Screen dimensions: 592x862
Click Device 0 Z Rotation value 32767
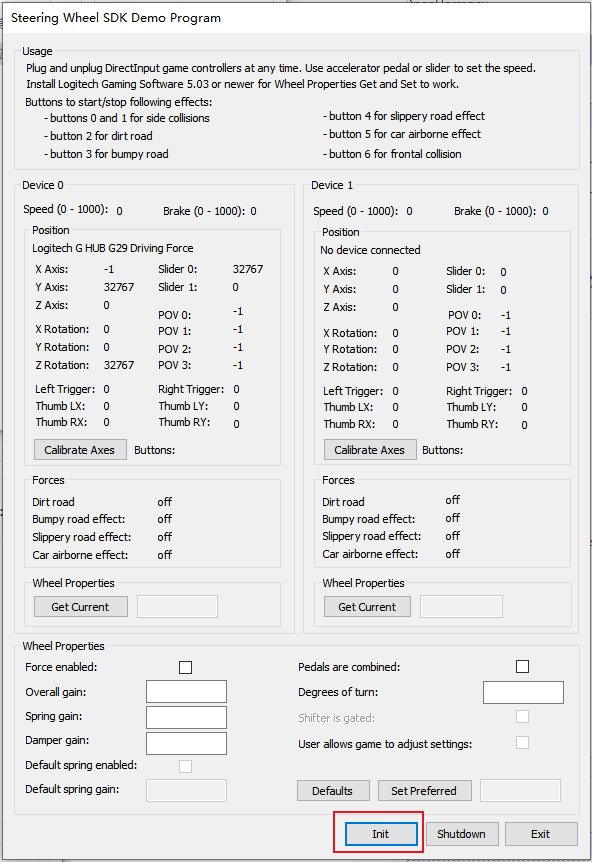tap(119, 365)
